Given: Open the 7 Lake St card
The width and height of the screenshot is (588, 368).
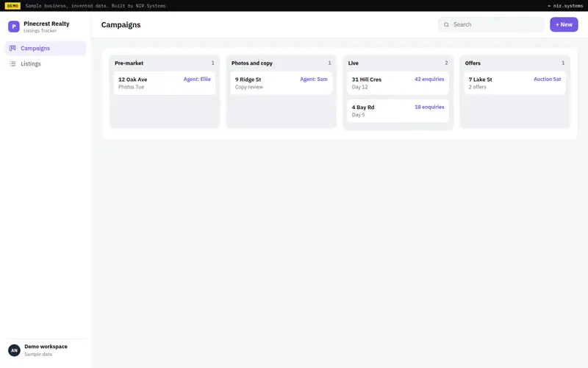Looking at the screenshot, I should [515, 83].
